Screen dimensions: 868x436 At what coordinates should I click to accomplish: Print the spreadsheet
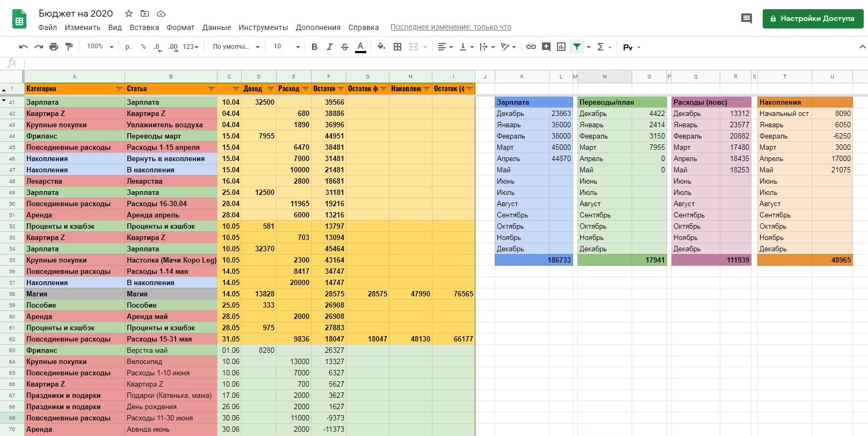click(x=54, y=47)
